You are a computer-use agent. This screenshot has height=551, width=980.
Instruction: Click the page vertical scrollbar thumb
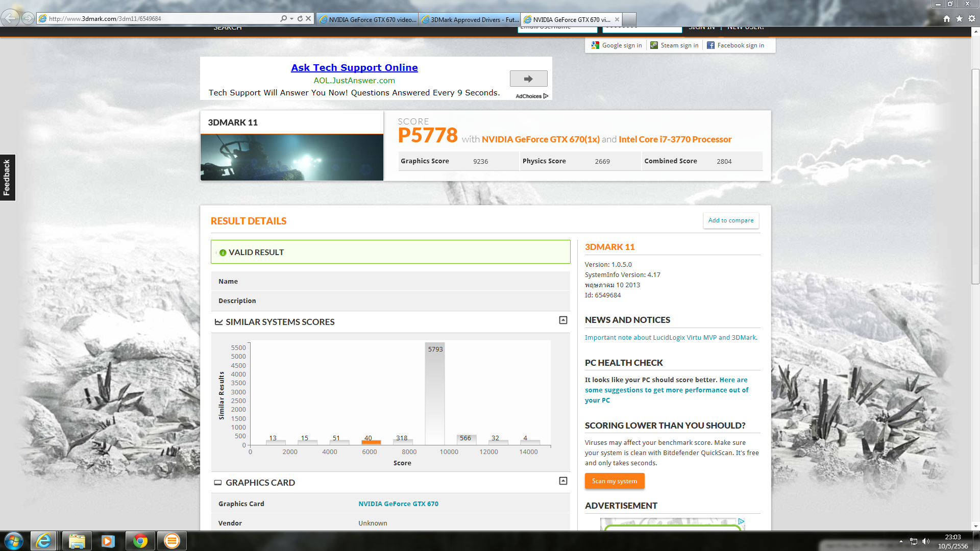[x=975, y=176]
